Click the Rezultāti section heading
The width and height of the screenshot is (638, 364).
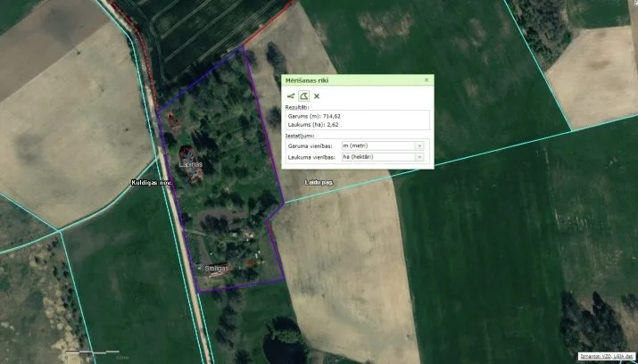(x=297, y=107)
